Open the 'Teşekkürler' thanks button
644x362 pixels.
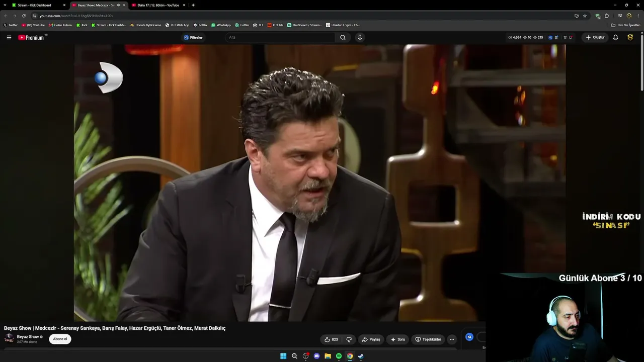pyautogui.click(x=428, y=339)
